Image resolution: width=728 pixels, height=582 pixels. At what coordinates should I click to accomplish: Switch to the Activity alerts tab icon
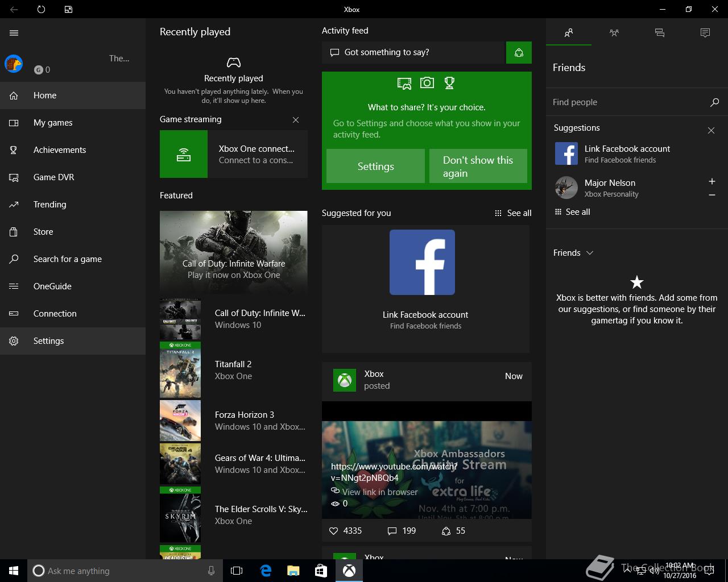coord(705,33)
